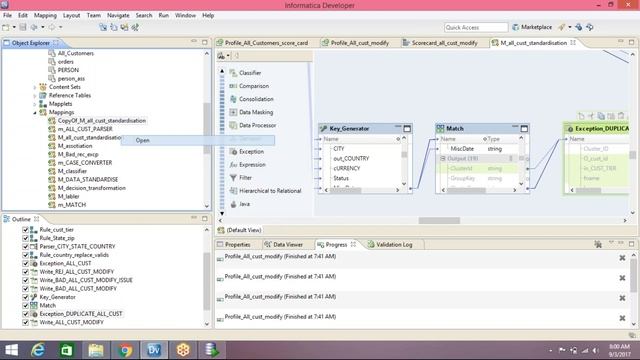Uncheck Key_Generator in Outline

tap(25, 297)
